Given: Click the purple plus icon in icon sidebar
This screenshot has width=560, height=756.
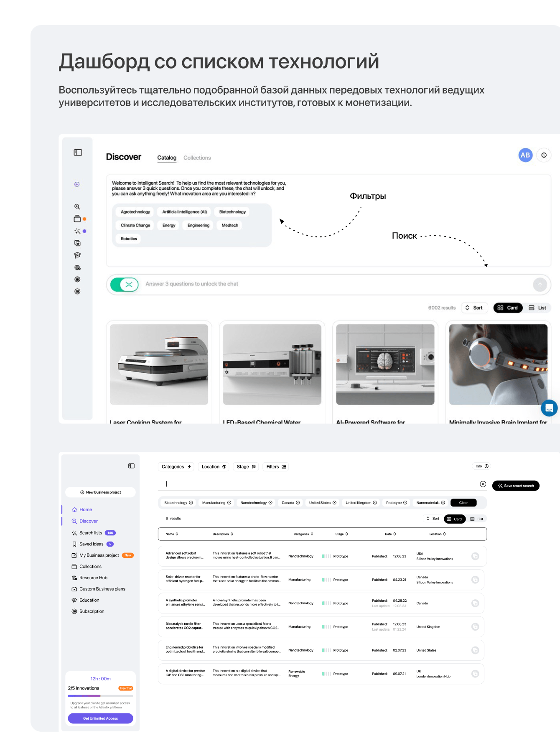Looking at the screenshot, I should coord(77,184).
